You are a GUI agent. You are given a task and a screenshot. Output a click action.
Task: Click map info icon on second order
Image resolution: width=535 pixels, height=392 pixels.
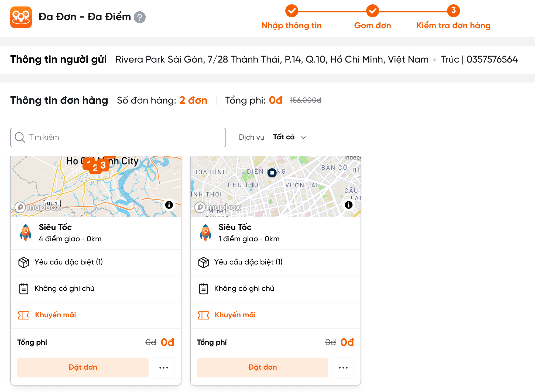click(x=348, y=205)
